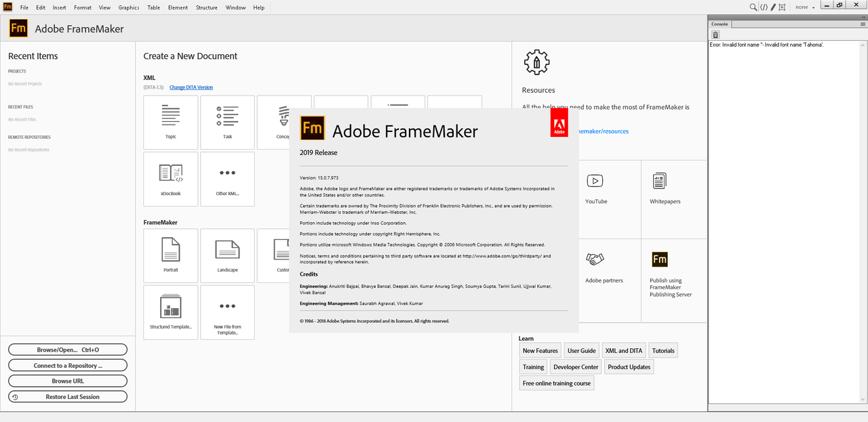Open the search magnifier in top bar
Screen dimensions: 868x422
tap(753, 7)
